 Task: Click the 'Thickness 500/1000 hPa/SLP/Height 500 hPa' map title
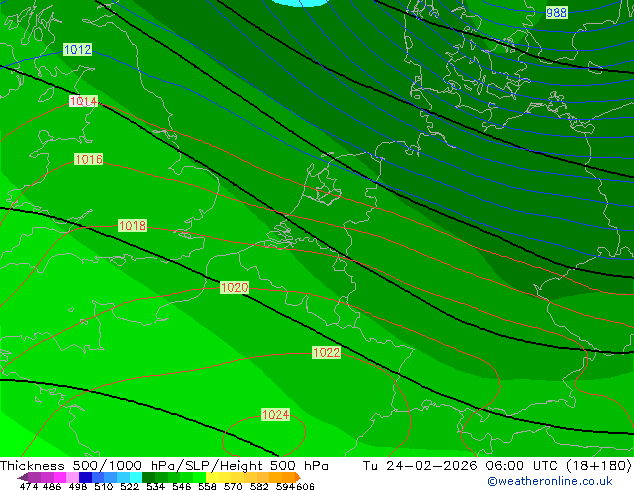coord(164,466)
